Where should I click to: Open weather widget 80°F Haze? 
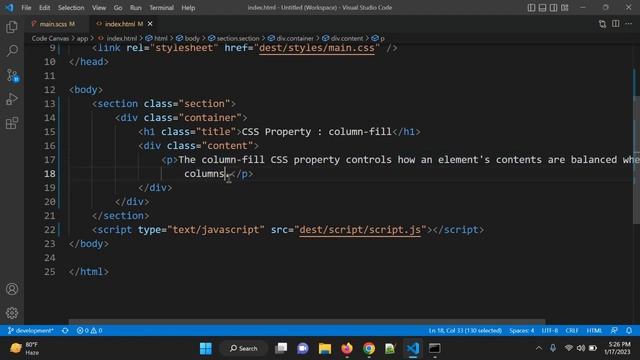[25, 348]
